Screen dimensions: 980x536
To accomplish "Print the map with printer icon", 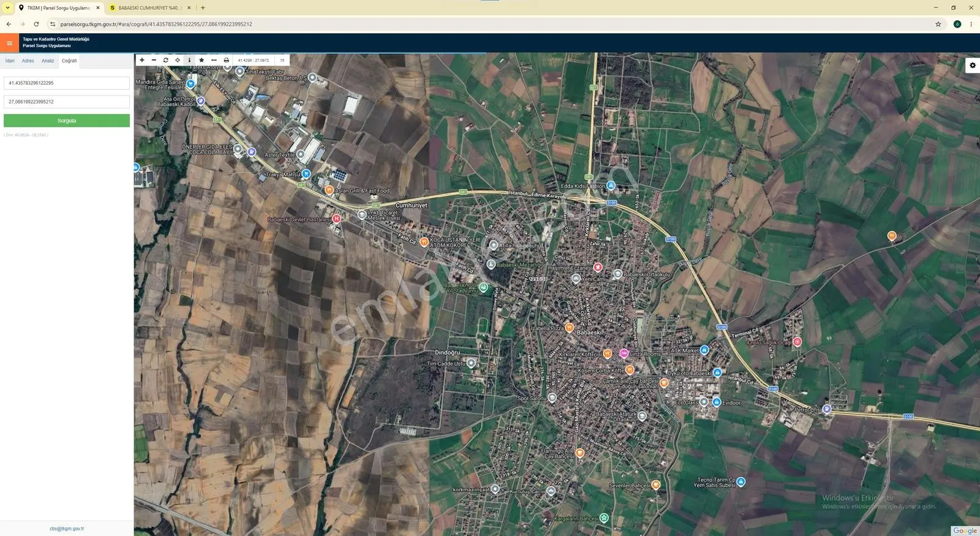I will (x=226, y=60).
